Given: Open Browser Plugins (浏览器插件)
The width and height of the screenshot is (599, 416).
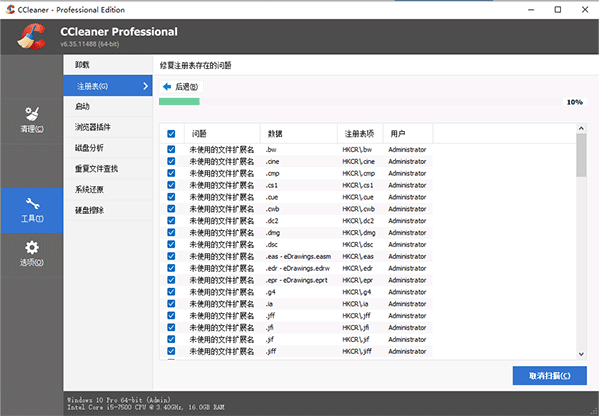Looking at the screenshot, I should (108, 127).
